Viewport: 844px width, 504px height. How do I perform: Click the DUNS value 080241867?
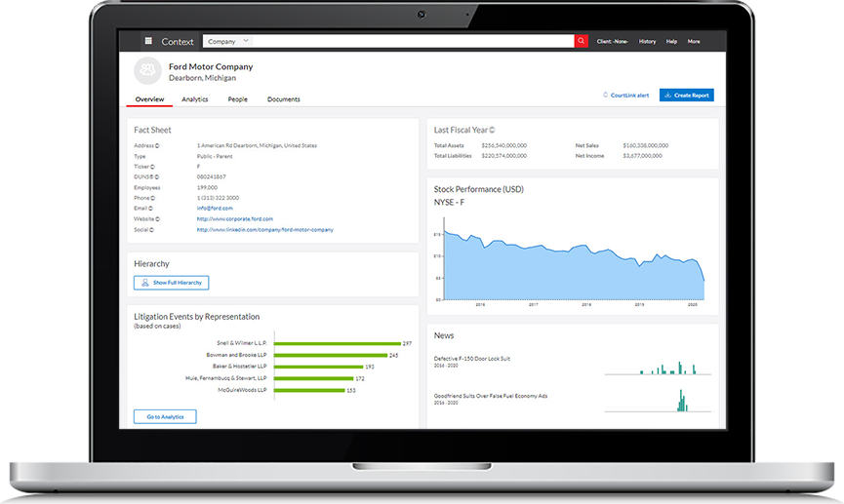(x=211, y=177)
